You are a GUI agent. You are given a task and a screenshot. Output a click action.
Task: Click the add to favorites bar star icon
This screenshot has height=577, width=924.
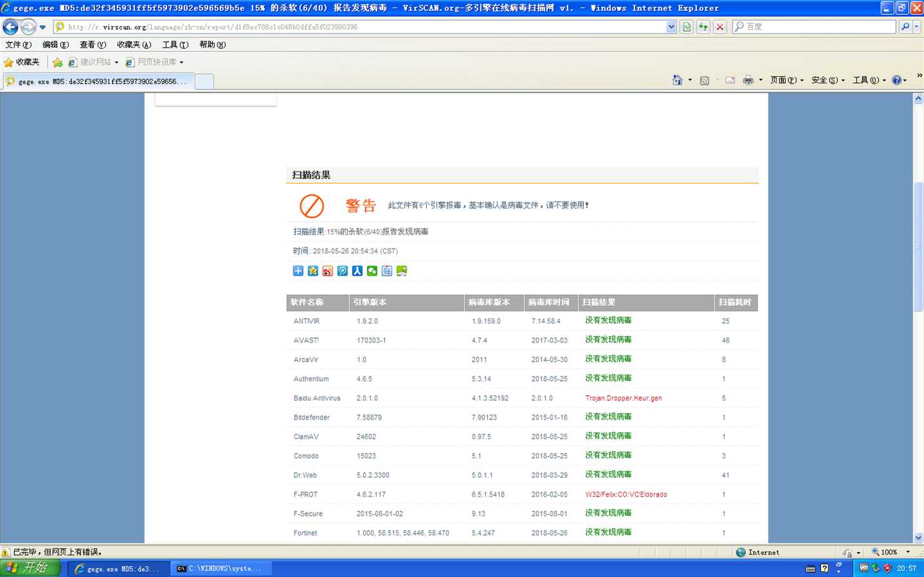click(57, 62)
